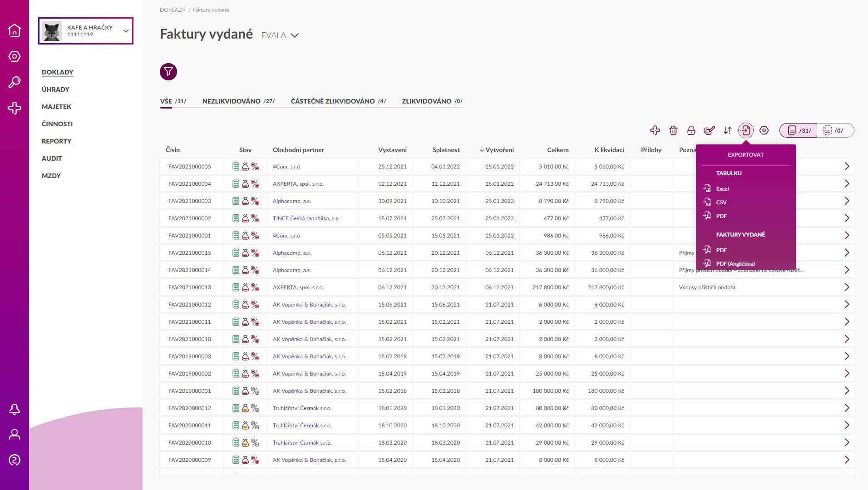This screenshot has width=868, height=490.
Task: Open Alphacomp, a.s. link in FAV2021000015 row
Action: click(x=292, y=253)
